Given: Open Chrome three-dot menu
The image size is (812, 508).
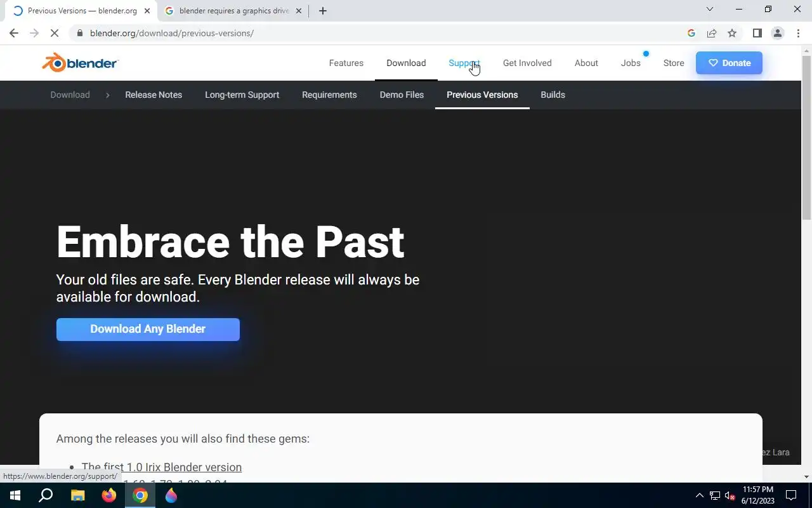Looking at the screenshot, I should (x=798, y=33).
